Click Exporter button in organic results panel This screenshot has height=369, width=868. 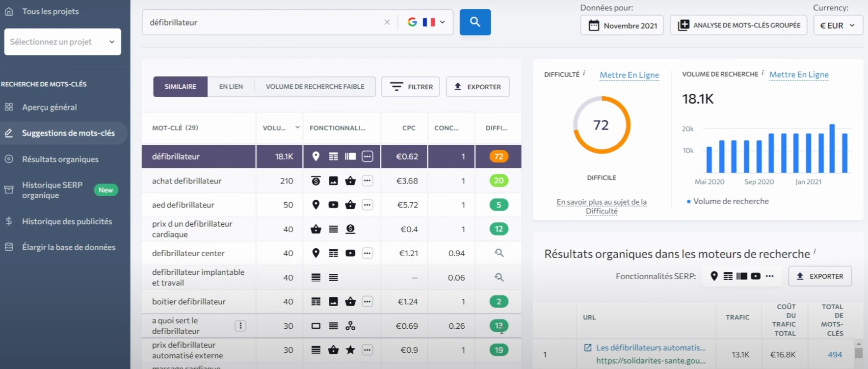coord(820,276)
